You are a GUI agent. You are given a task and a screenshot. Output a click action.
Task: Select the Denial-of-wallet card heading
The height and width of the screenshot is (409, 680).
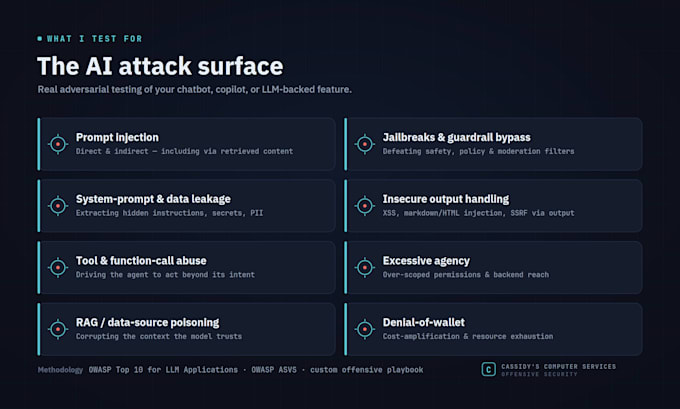pyautogui.click(x=423, y=322)
